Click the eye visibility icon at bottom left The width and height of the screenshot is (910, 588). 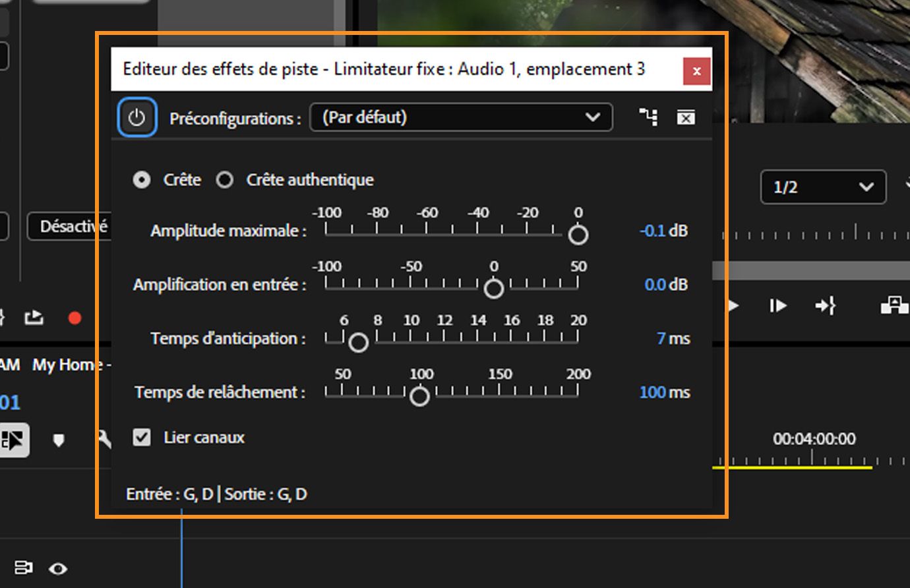pyautogui.click(x=58, y=568)
